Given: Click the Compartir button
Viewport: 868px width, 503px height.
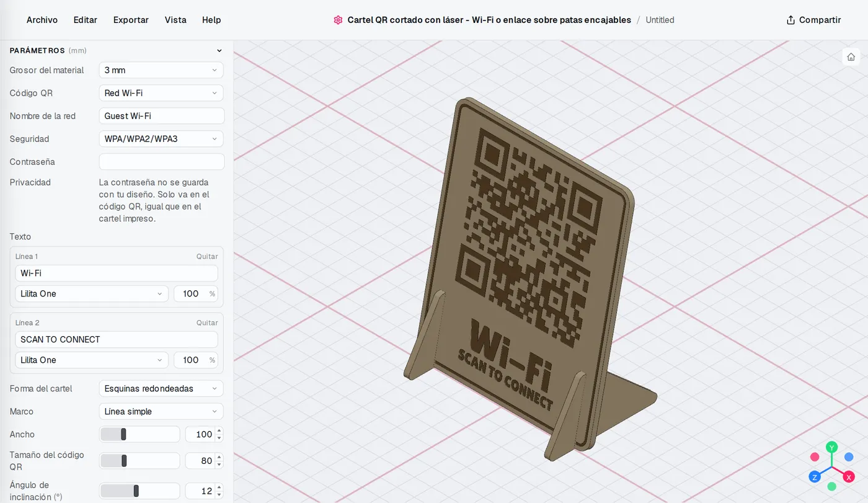Looking at the screenshot, I should click(x=813, y=20).
